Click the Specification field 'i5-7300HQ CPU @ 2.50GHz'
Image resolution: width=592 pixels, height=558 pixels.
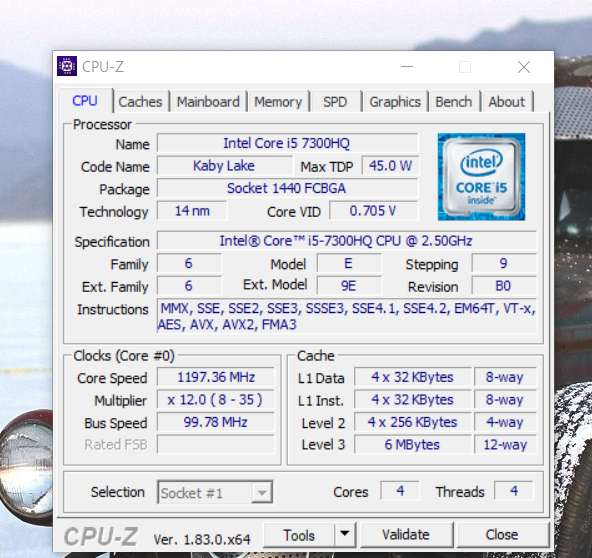tap(347, 241)
